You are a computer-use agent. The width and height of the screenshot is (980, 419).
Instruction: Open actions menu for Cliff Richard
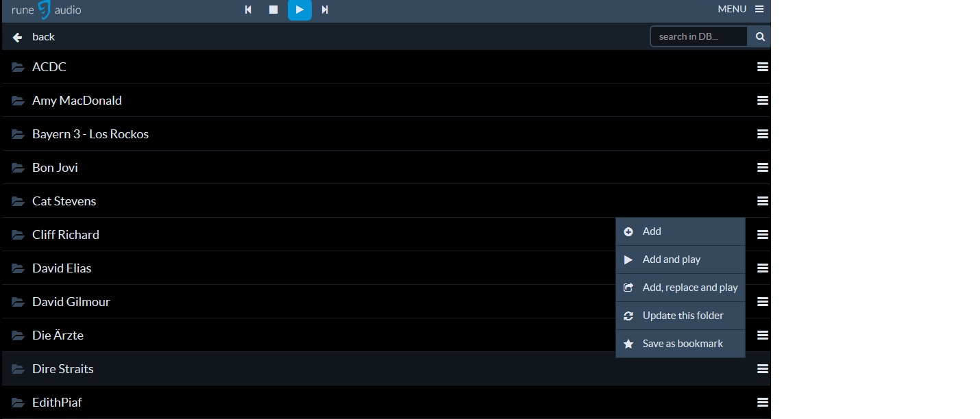(x=762, y=234)
